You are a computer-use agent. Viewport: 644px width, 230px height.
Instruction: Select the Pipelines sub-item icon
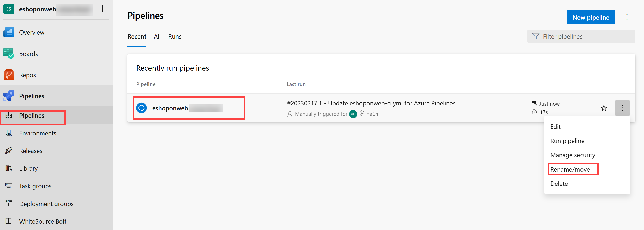pos(9,116)
